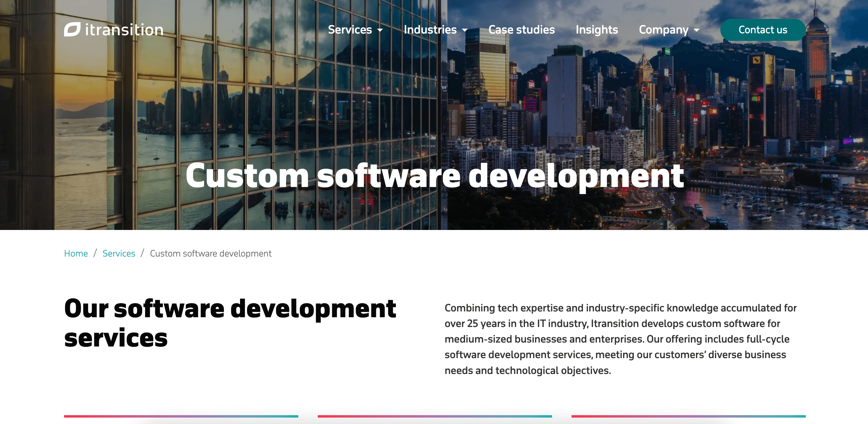This screenshot has width=868, height=424.
Task: Click 'Custom software development' breadcrumb text
Action: [x=211, y=253]
